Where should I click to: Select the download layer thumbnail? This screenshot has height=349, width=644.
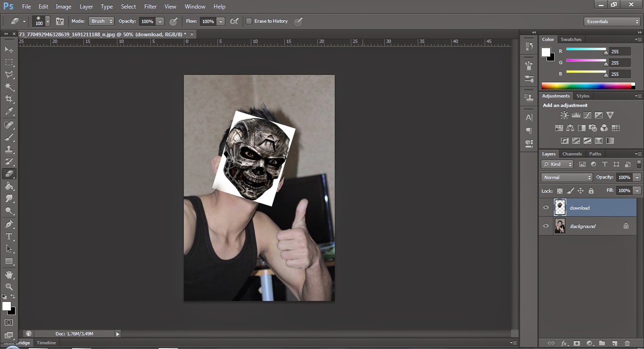(560, 207)
